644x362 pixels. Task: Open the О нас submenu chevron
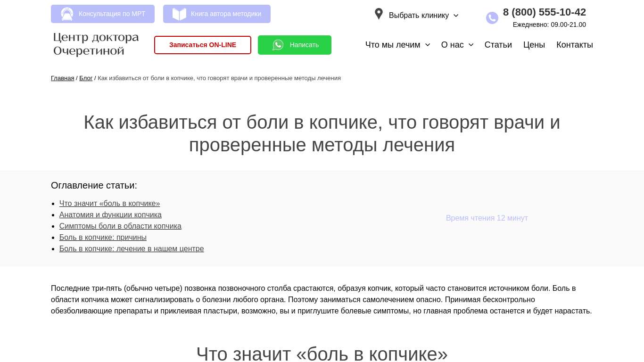coord(471,45)
